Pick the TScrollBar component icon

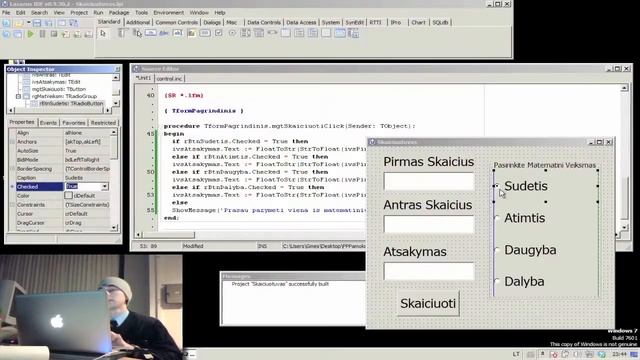pyautogui.click(x=272, y=33)
